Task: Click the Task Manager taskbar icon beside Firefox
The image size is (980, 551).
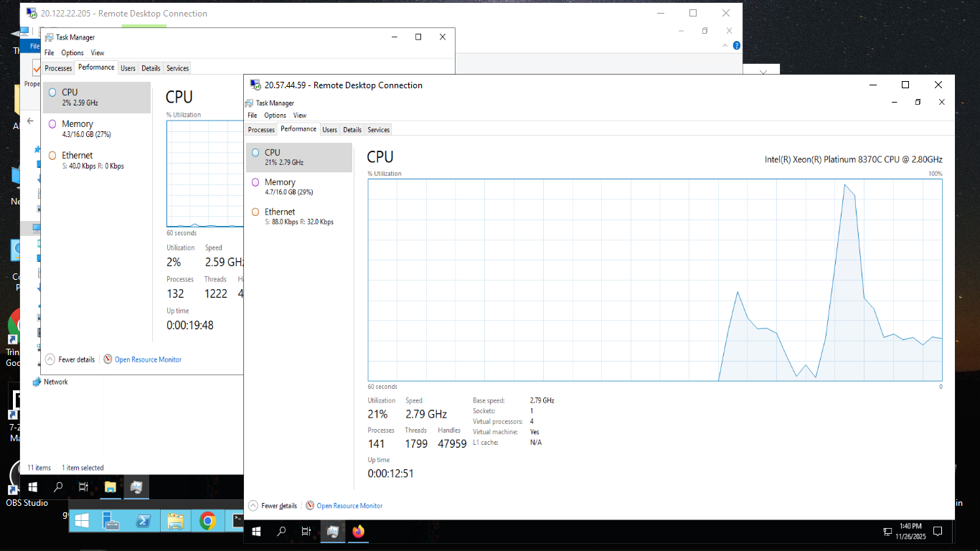Action: pos(332,532)
